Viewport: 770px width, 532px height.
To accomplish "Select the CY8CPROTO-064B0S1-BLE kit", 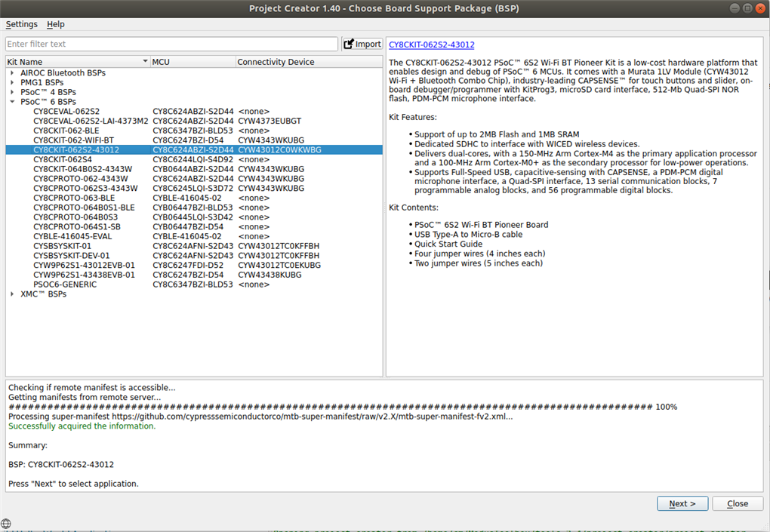I will (194, 208).
